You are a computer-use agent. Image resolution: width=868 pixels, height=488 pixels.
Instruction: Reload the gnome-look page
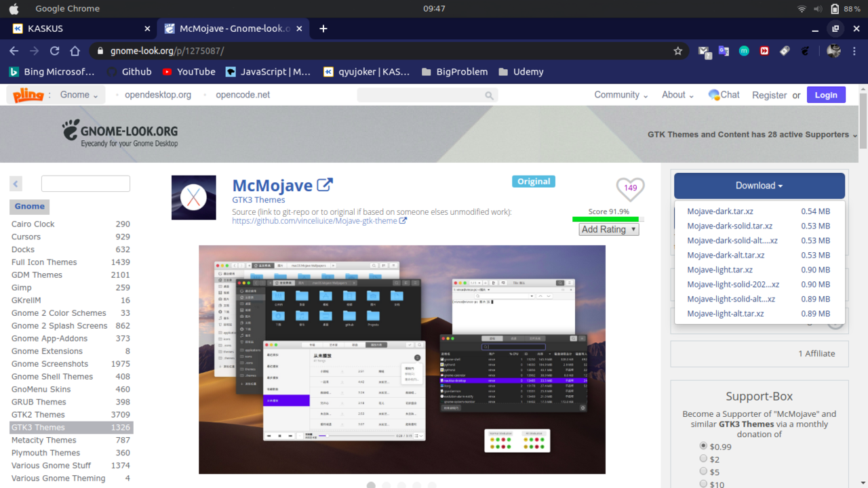pos(54,51)
